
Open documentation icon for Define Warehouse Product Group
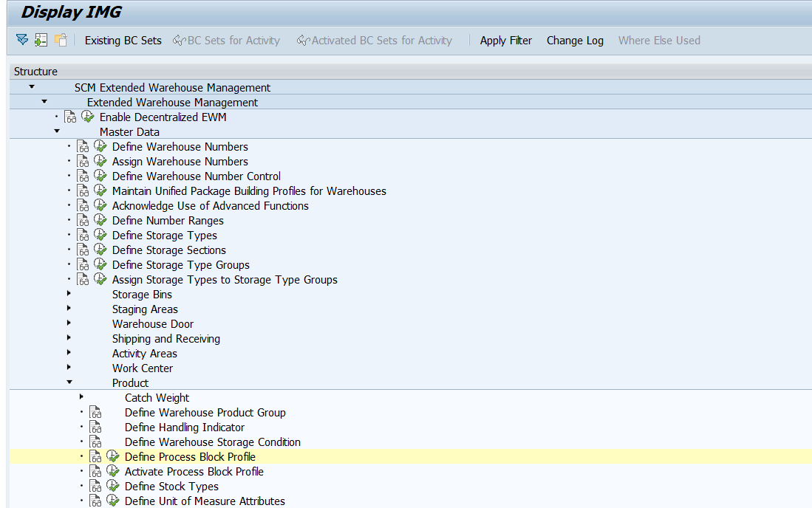95,412
